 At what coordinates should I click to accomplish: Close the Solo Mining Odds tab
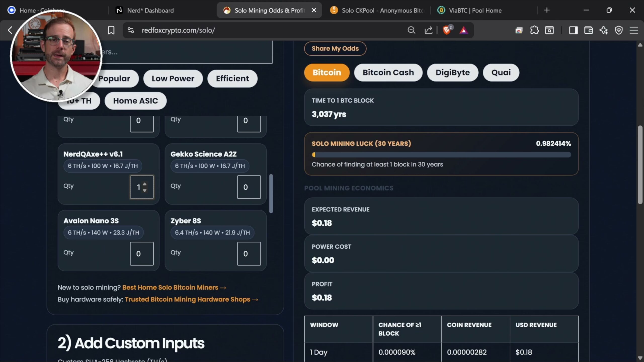point(314,10)
